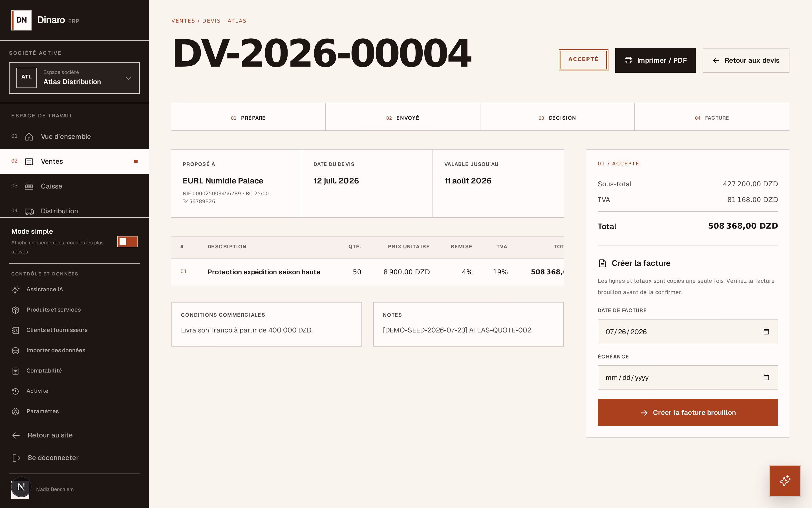Click the Sous-total amount 427 200,00 DZD

click(750, 184)
